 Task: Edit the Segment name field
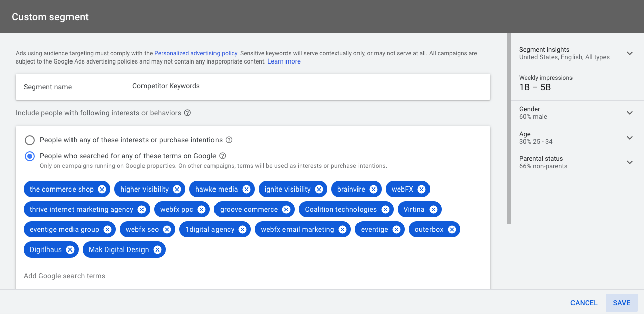pyautogui.click(x=307, y=86)
